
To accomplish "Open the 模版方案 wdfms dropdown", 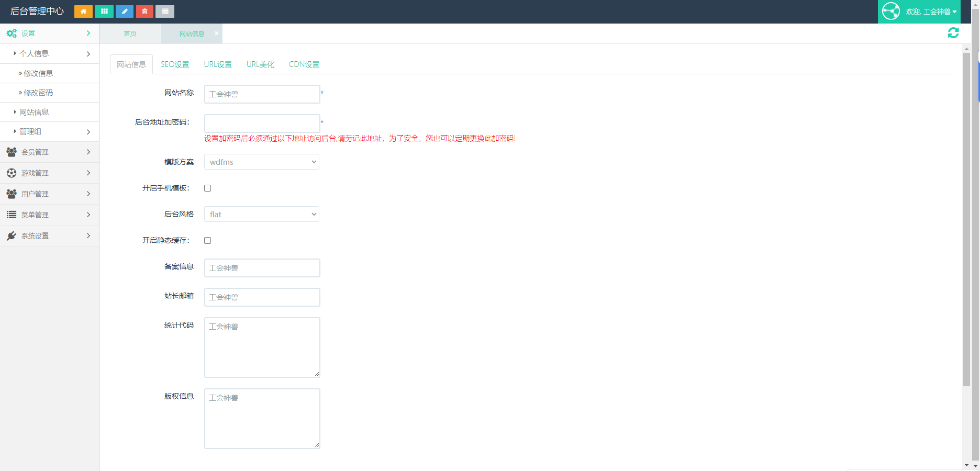I will (262, 162).
